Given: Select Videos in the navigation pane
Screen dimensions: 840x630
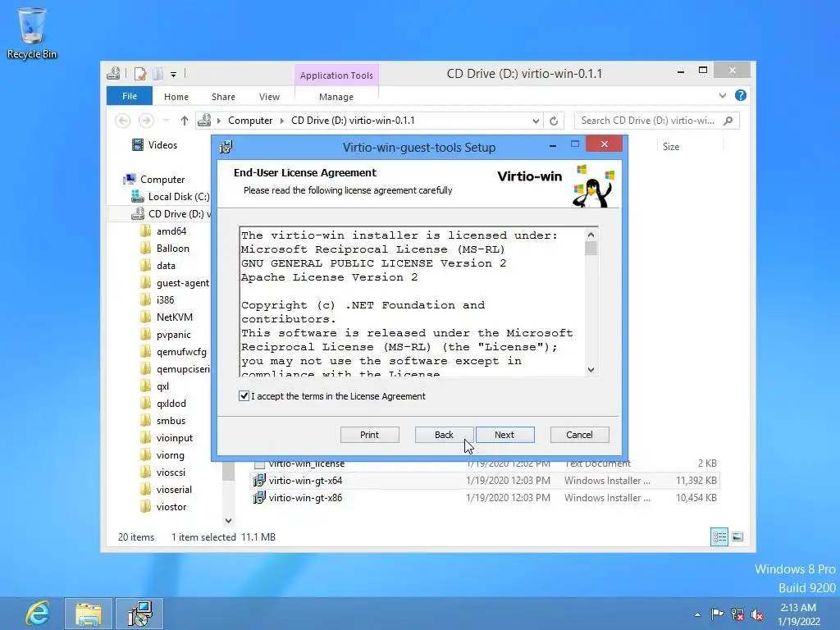Looking at the screenshot, I should (x=155, y=145).
